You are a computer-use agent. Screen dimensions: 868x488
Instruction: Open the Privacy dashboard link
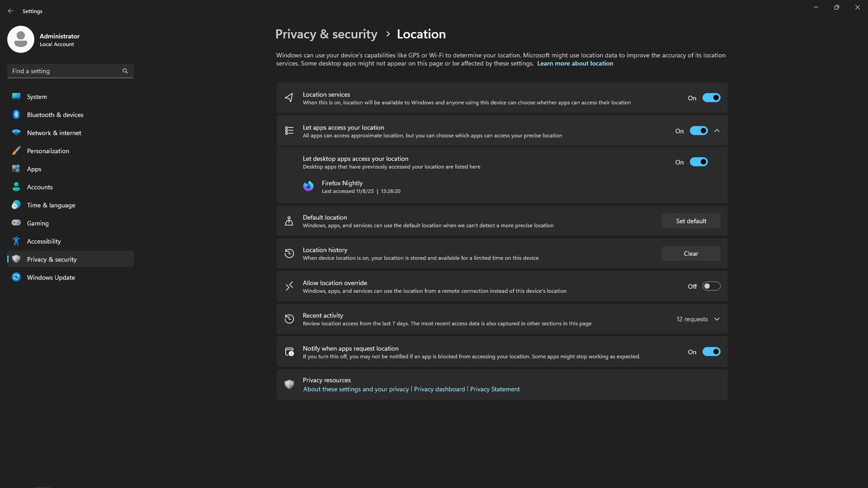[439, 389]
